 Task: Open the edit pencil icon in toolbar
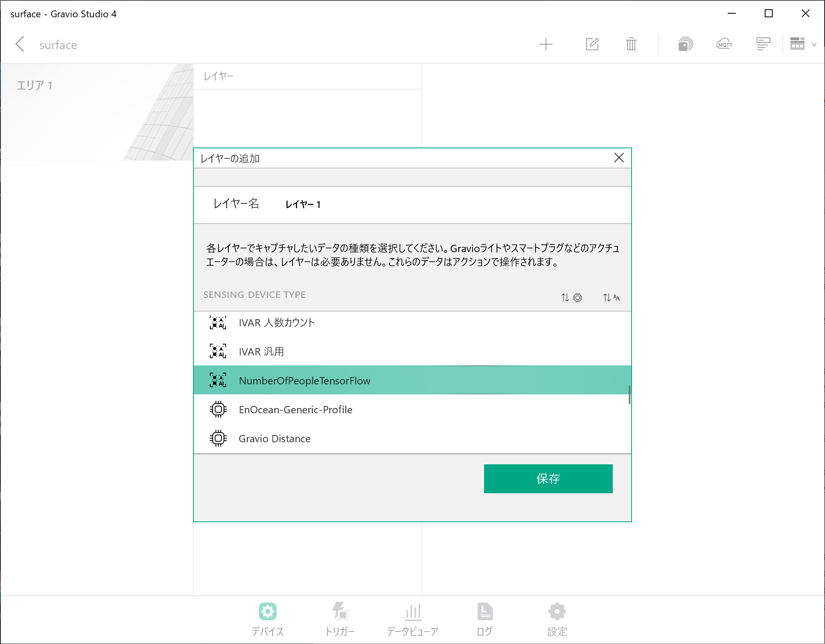[592, 44]
